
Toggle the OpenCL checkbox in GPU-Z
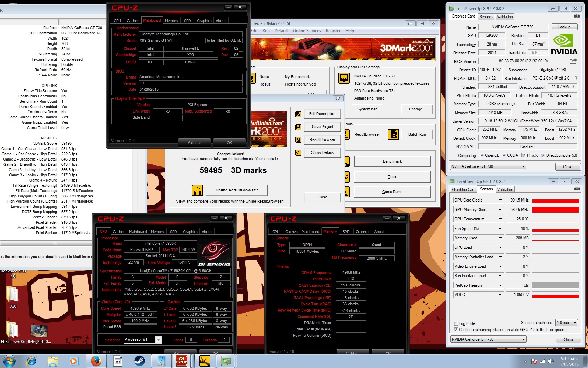[x=482, y=155]
